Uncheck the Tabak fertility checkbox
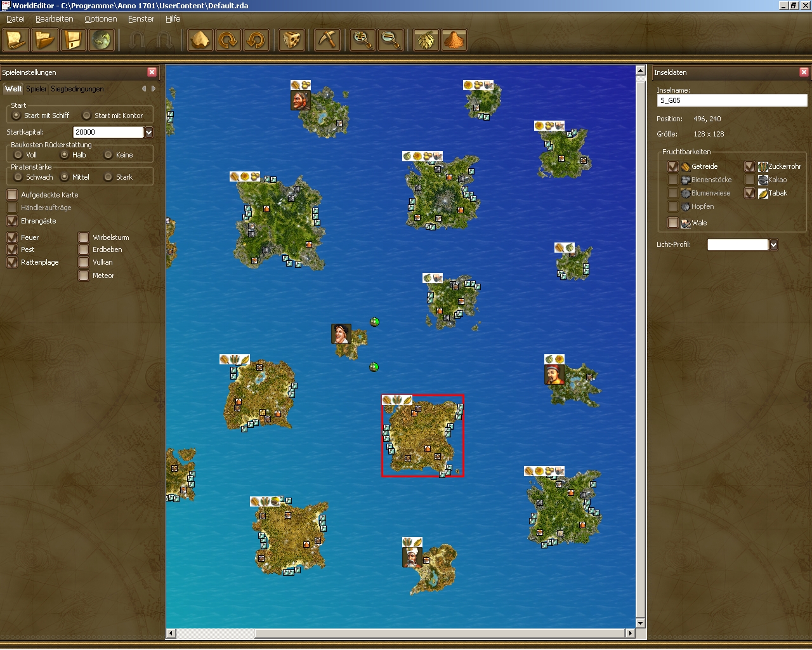Screen dimensions: 812x650 [x=750, y=193]
